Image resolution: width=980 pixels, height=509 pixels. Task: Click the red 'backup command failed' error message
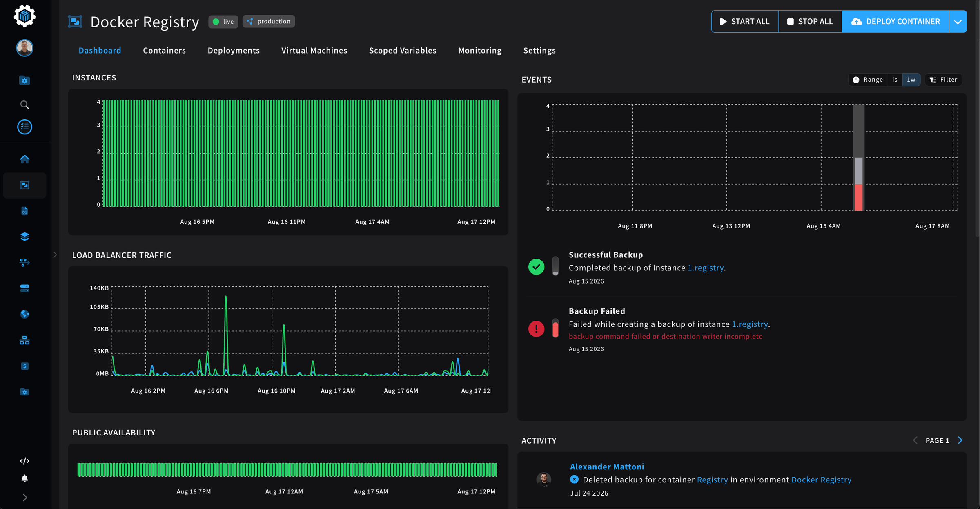(x=666, y=336)
